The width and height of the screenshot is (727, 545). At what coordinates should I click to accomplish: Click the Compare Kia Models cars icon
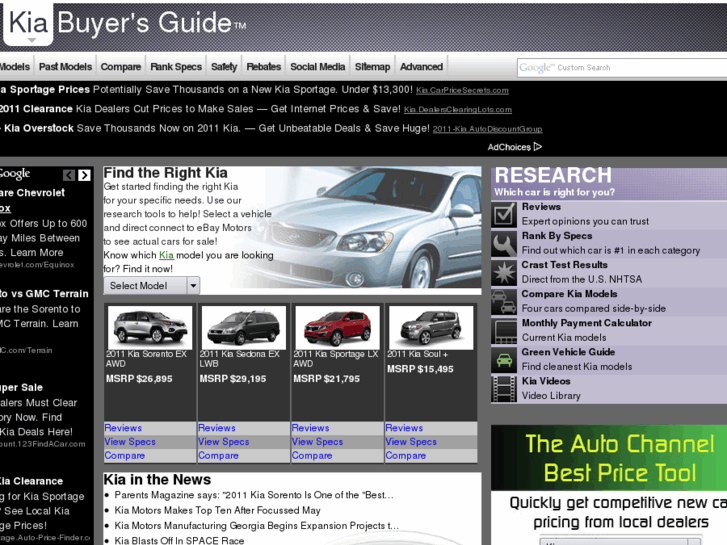[504, 302]
